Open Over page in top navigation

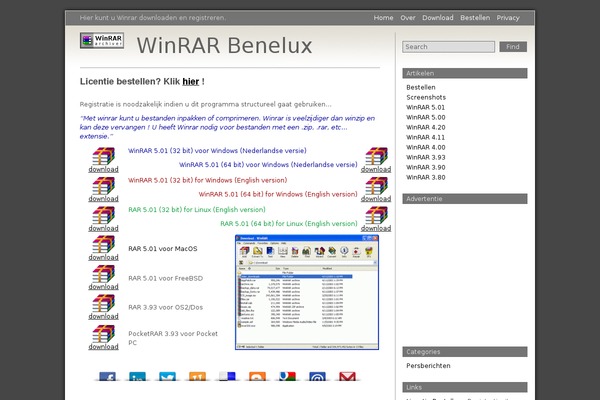pyautogui.click(x=408, y=18)
